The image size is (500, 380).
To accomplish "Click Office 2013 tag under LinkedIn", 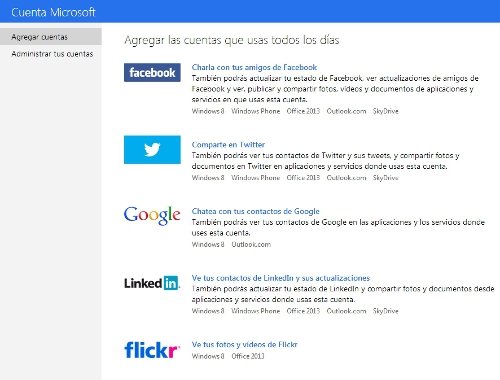I will click(x=303, y=311).
